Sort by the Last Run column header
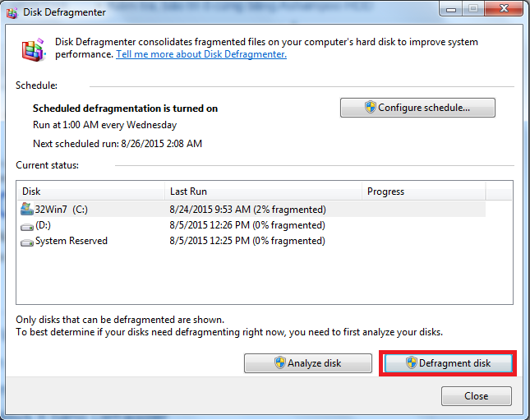The image size is (530, 420). (x=263, y=192)
